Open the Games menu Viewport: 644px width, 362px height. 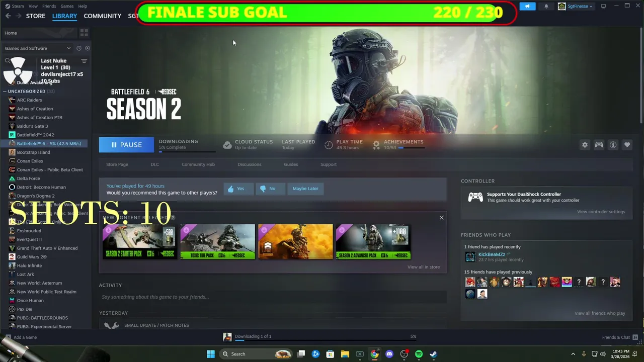(67, 6)
